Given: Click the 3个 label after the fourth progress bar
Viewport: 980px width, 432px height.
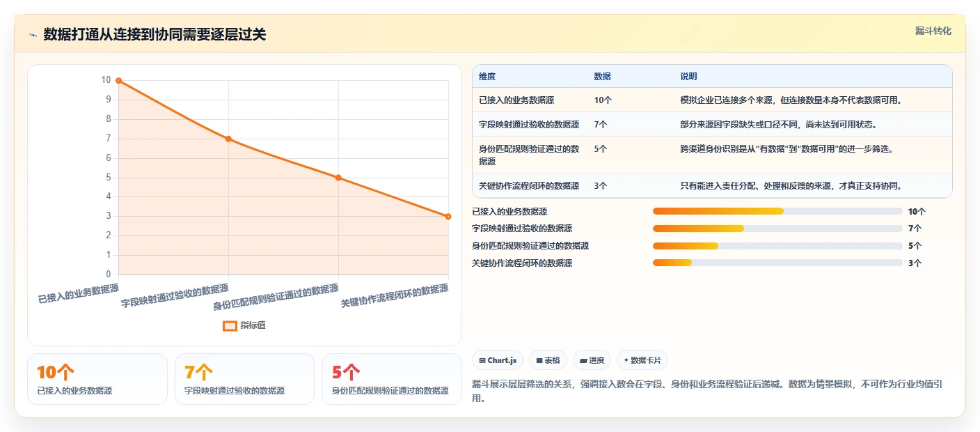Looking at the screenshot, I should [915, 263].
